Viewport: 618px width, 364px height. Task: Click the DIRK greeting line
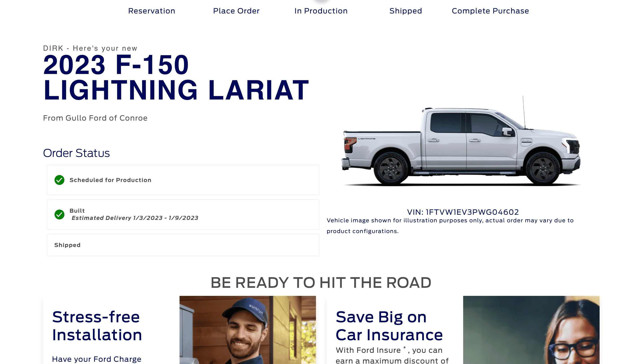[x=90, y=48]
